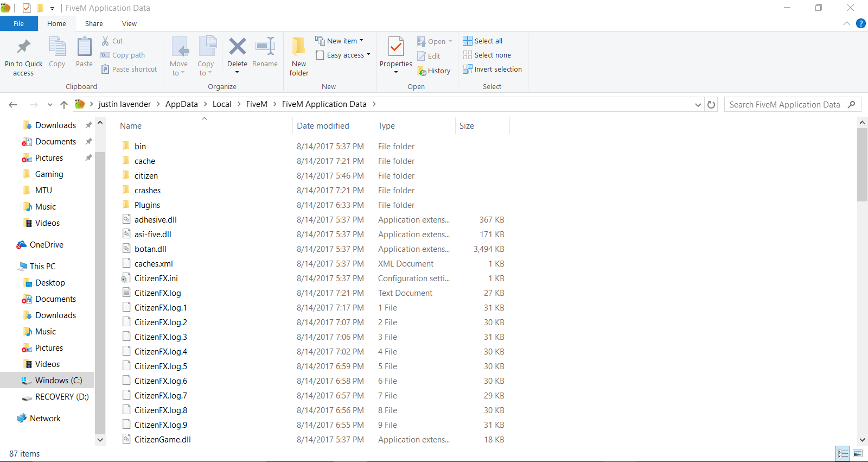This screenshot has width=868, height=462.
Task: Create a New folder from the ribbon
Action: [x=299, y=56]
